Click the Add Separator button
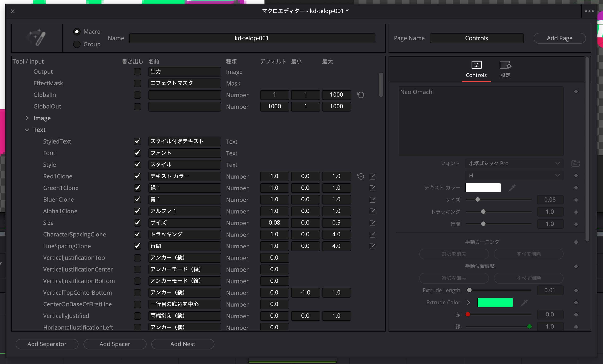The width and height of the screenshot is (603, 364). pyautogui.click(x=47, y=344)
